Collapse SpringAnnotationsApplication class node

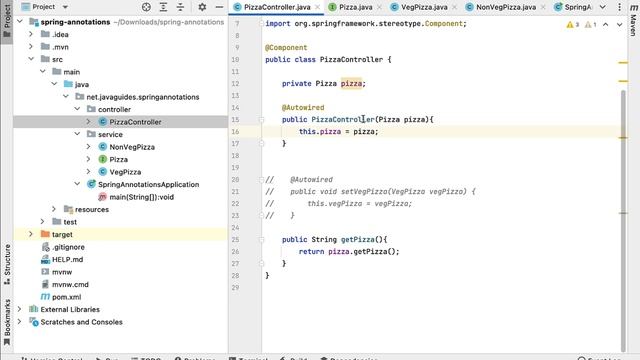(77, 184)
